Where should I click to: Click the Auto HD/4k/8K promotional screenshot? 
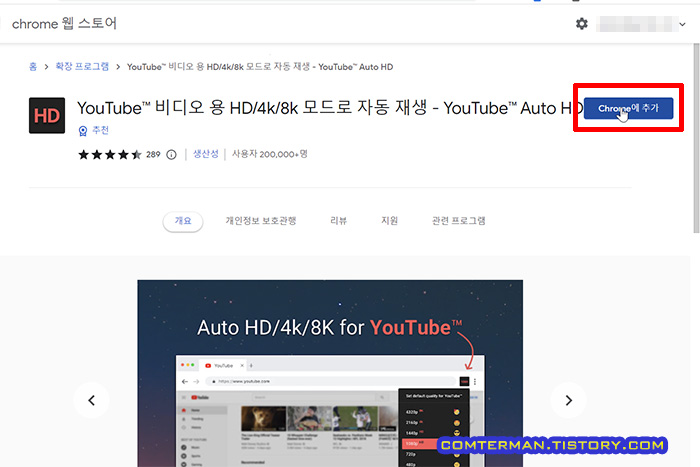click(330, 373)
